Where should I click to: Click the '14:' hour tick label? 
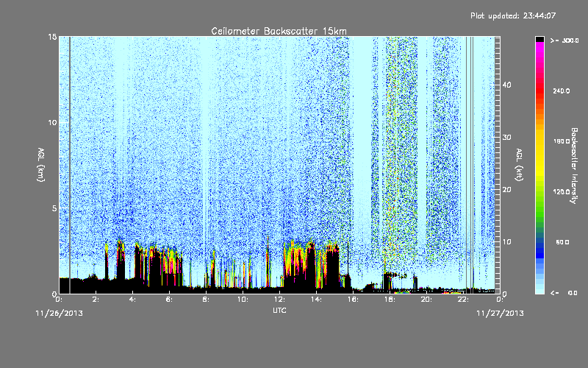click(316, 300)
